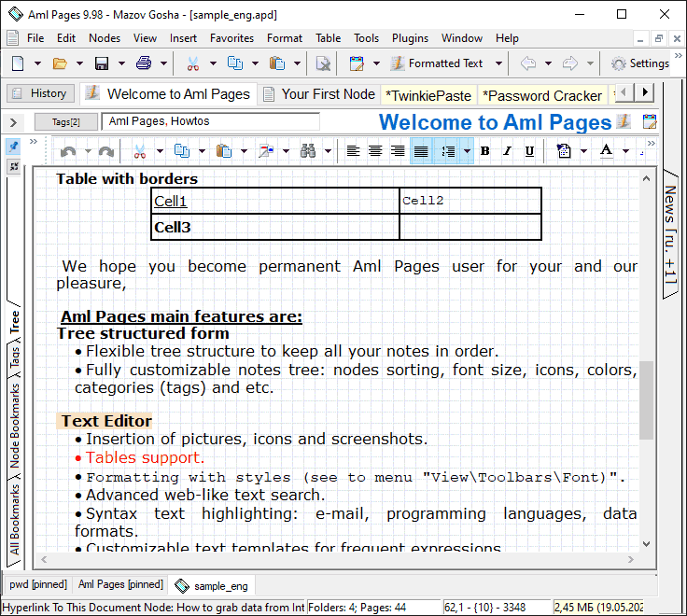Click the horizontal scrollbar right arrow

coord(630,559)
